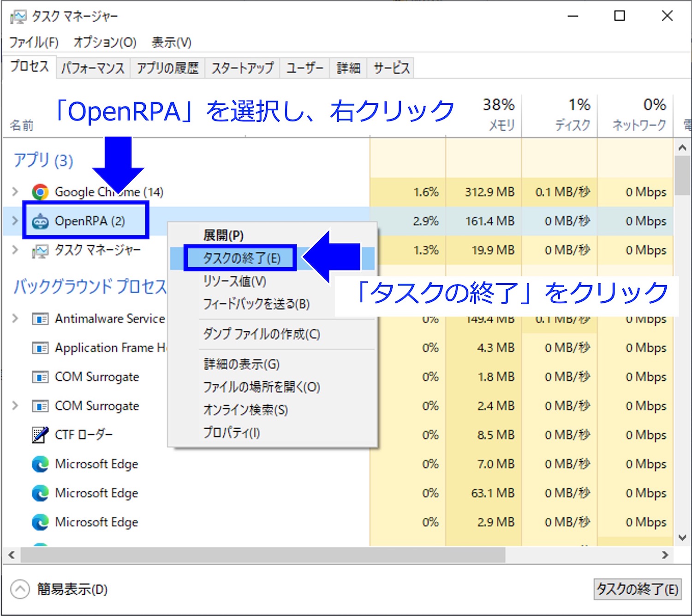Maximize the Task Manager window
Screen dimensions: 692x616
(620, 16)
